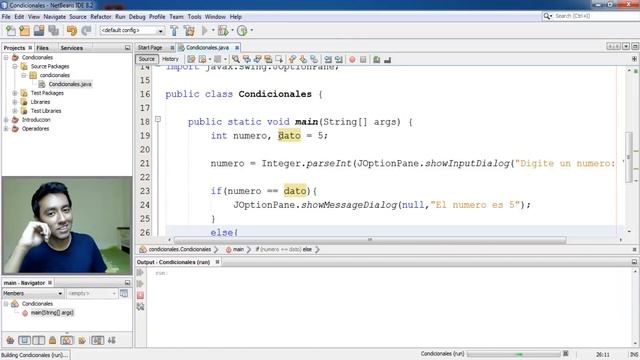
Task: Toggle Sort by Name in Navigator
Action: (x=97, y=340)
